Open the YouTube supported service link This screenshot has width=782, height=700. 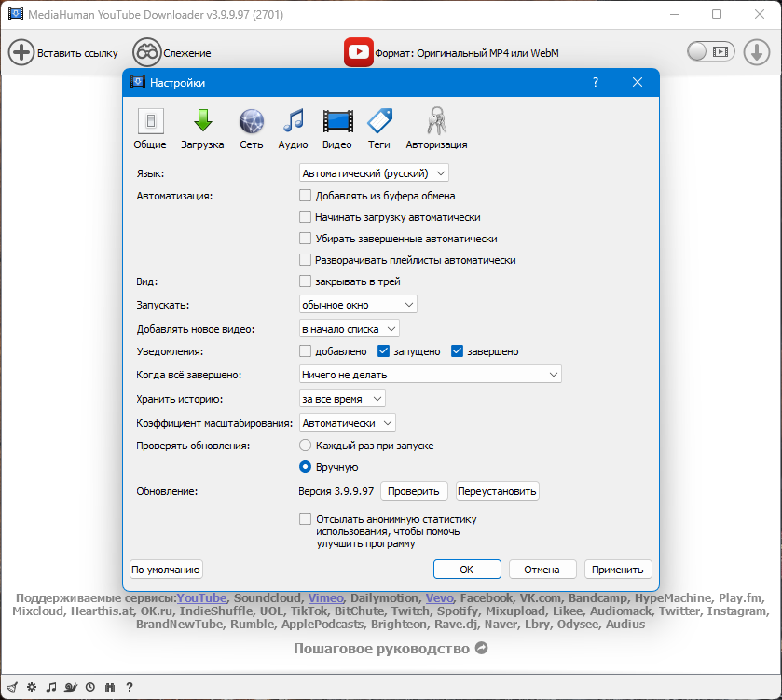[x=201, y=597]
